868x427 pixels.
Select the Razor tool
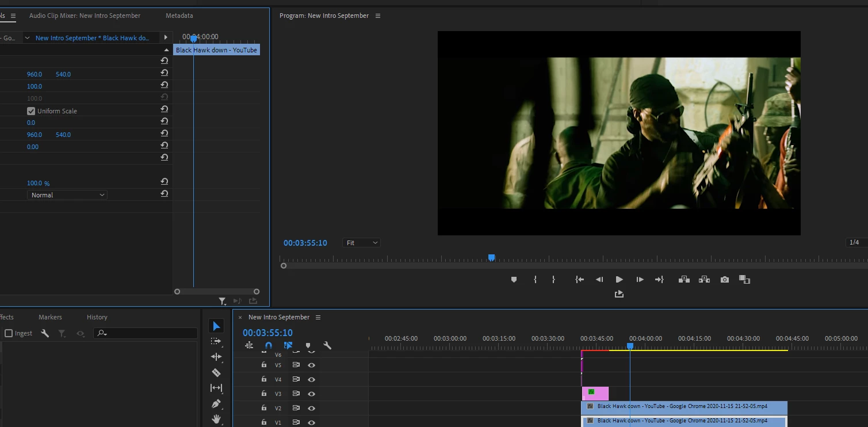pyautogui.click(x=216, y=372)
